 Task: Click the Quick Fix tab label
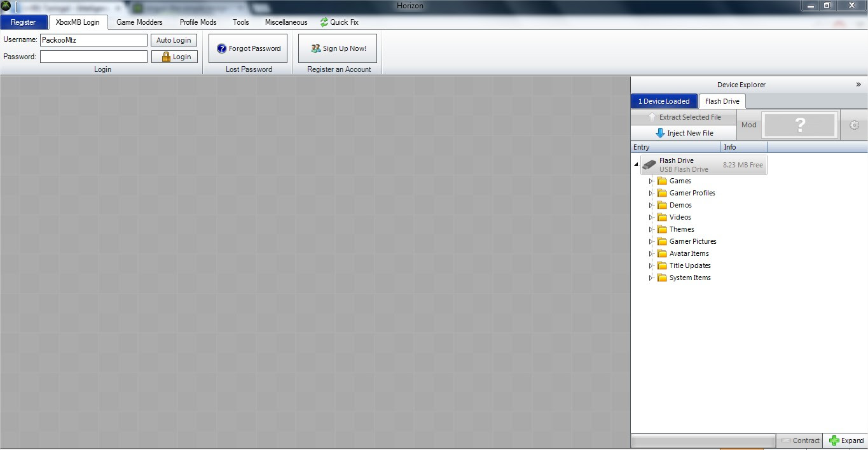coord(344,22)
